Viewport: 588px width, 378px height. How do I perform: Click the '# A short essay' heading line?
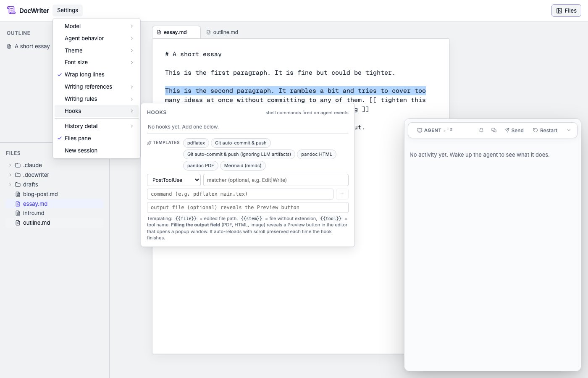193,54
